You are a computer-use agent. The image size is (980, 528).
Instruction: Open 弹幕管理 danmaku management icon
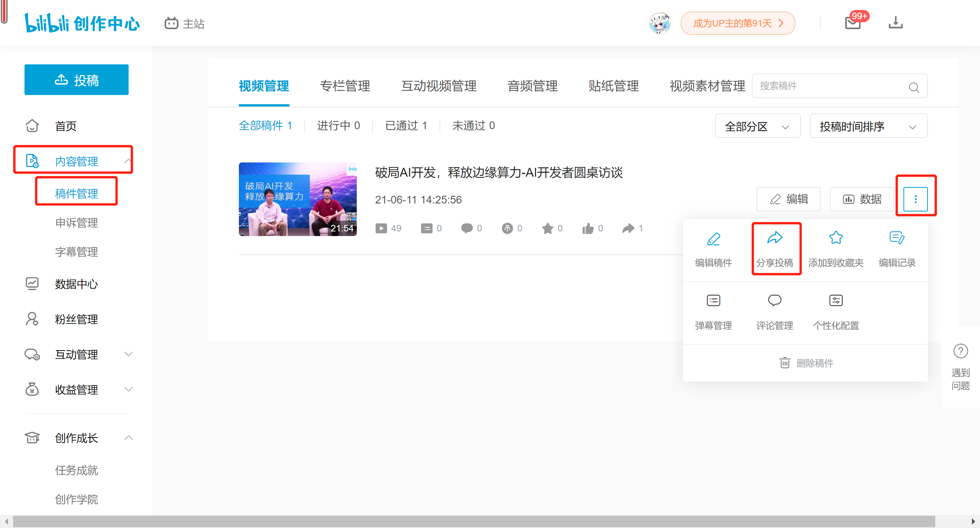[713, 301]
